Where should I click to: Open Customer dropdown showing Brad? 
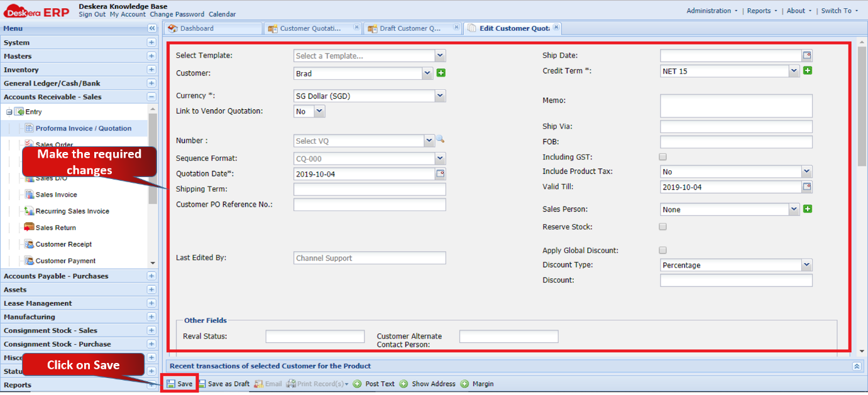pos(428,73)
